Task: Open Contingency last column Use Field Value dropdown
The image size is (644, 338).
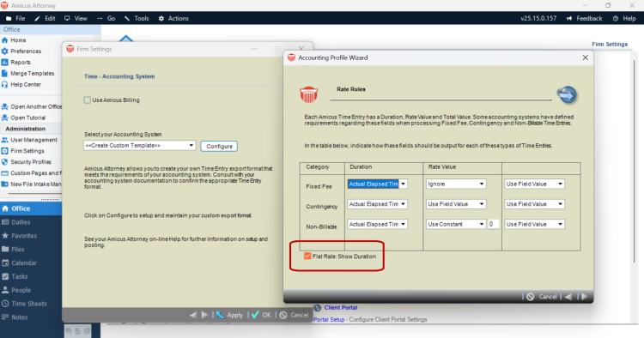Action: tap(560, 204)
